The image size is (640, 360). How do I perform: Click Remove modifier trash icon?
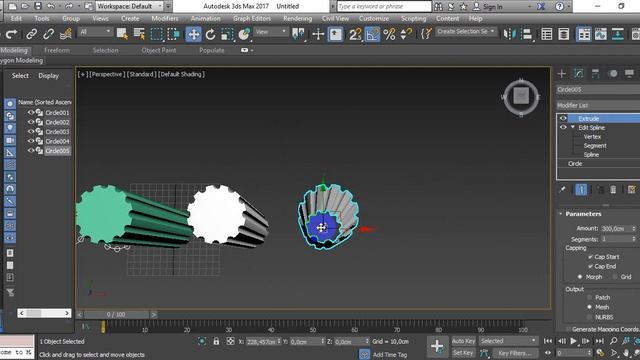(613, 190)
